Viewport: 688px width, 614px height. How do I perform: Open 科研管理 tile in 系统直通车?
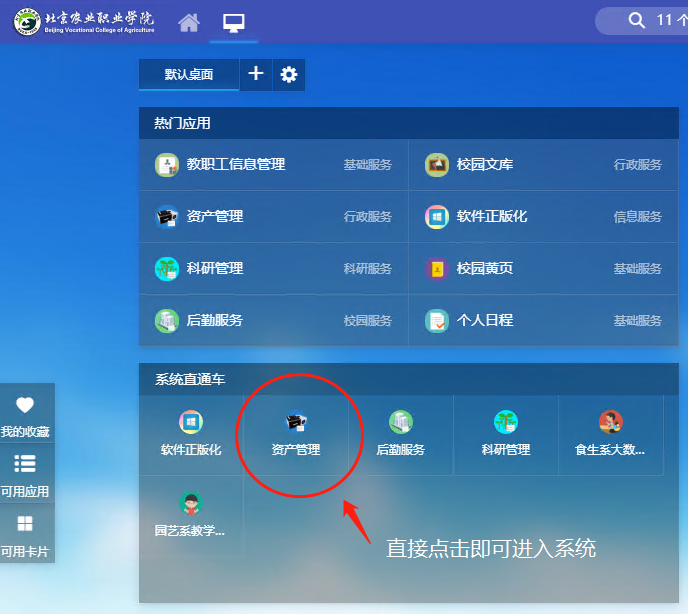506,434
